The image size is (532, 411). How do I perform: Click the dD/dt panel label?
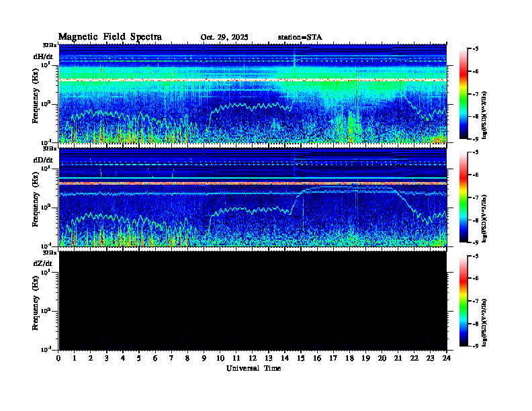(43, 160)
